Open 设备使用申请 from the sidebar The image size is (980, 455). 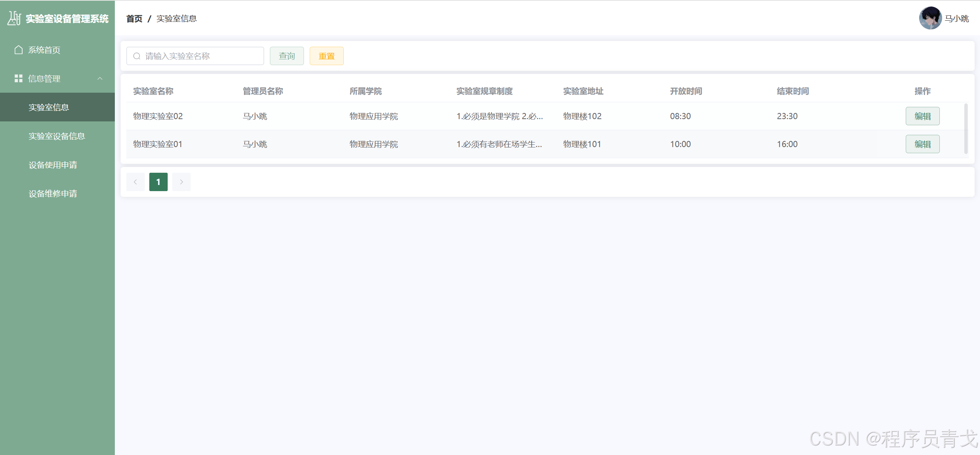(x=53, y=165)
